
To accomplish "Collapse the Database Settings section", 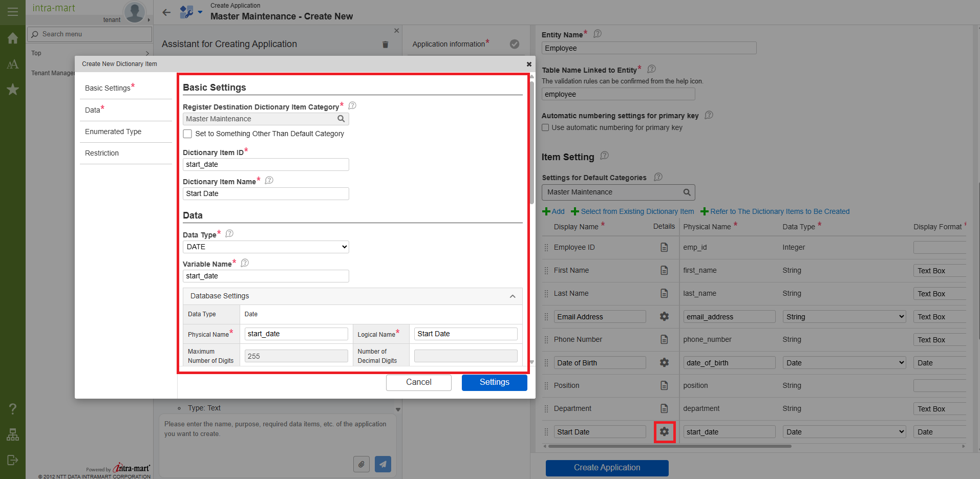I will tap(512, 296).
